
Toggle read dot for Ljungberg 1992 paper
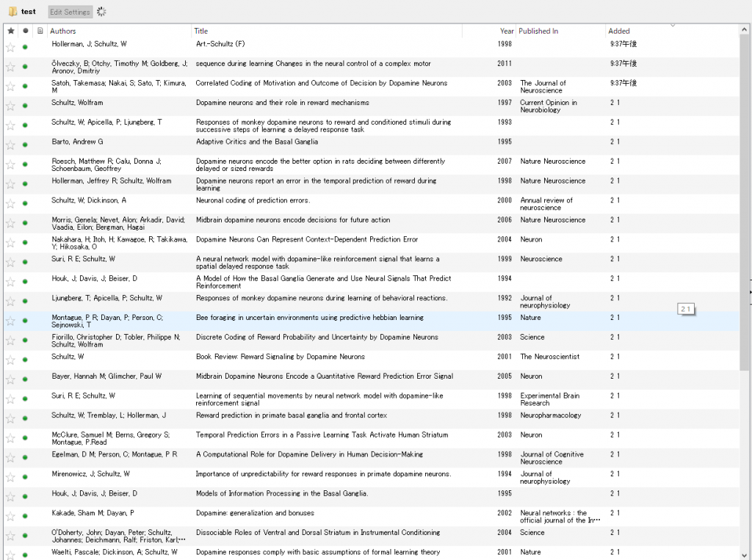pyautogui.click(x=25, y=301)
